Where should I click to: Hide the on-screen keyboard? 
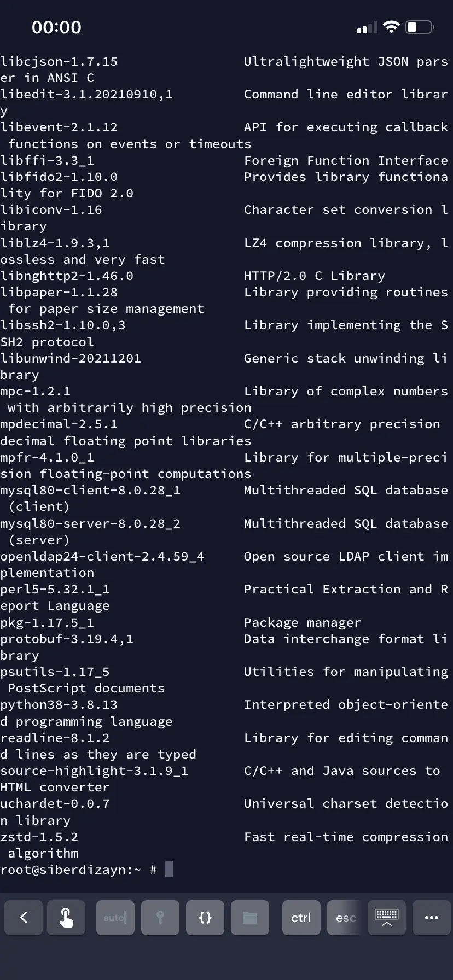click(386, 918)
